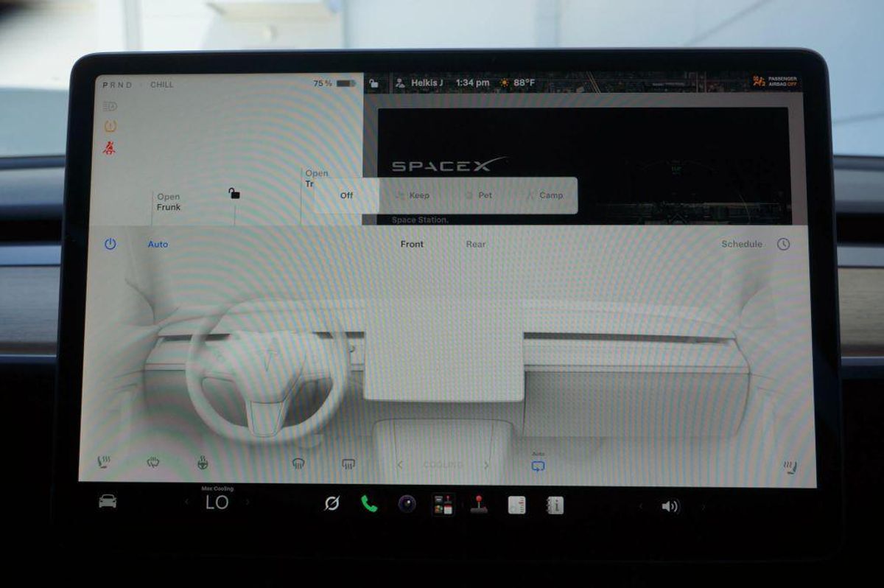Lower volume with the left arrow
The image size is (884, 588).
[640, 507]
